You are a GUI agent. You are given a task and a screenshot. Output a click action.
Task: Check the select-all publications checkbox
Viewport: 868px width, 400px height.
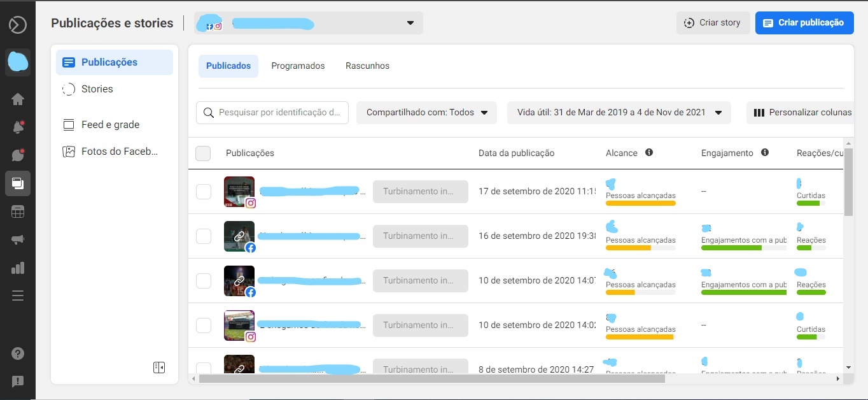point(203,153)
